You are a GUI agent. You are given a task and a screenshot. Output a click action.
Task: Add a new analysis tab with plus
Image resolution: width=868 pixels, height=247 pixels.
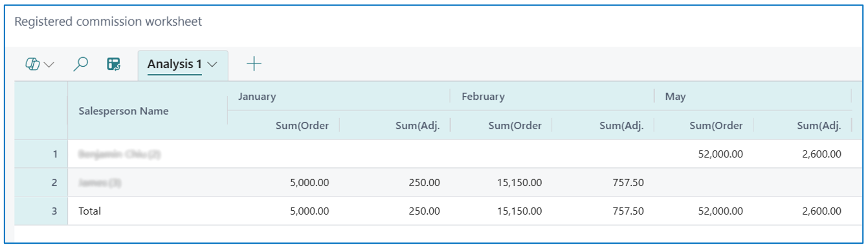click(254, 64)
